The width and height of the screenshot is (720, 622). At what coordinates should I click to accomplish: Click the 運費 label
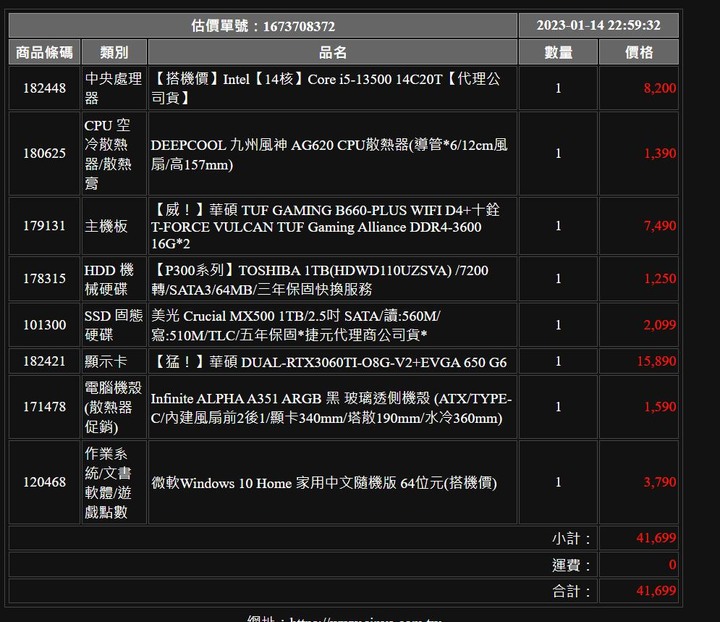[x=571, y=565]
